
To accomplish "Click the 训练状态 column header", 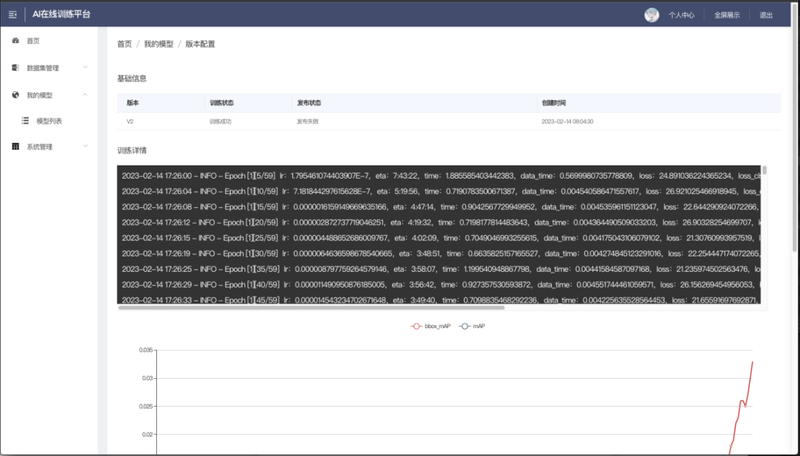I will (x=221, y=103).
